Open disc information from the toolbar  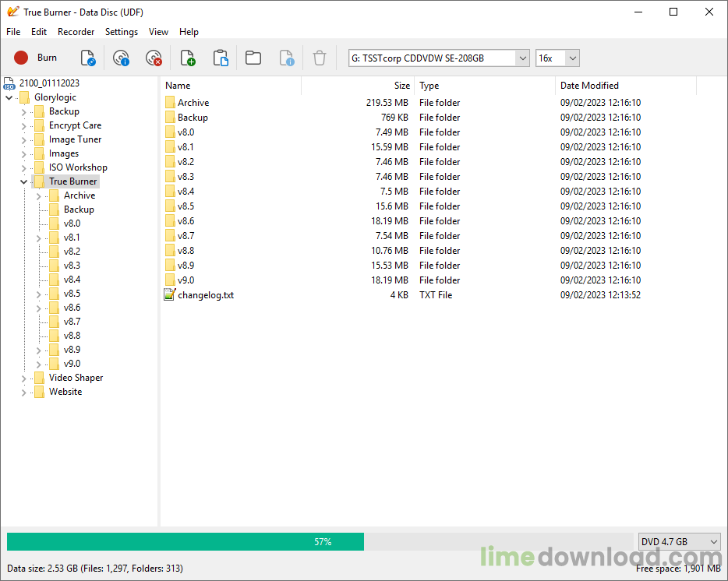[121, 58]
